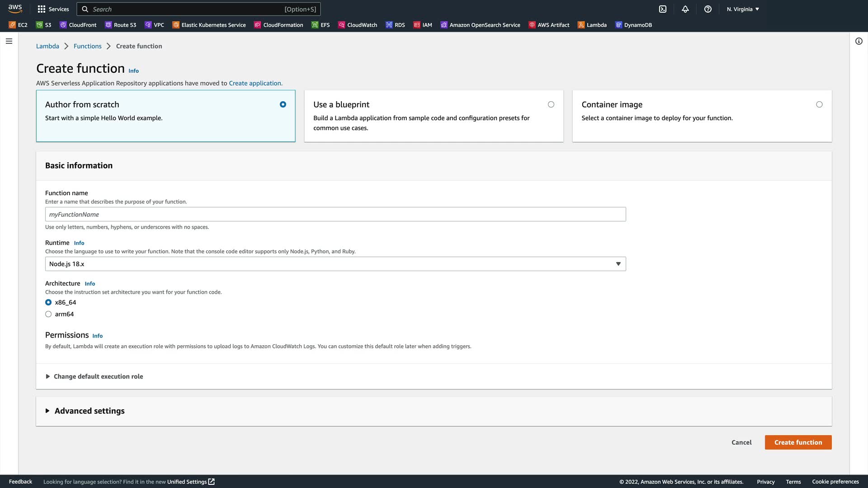868x488 pixels.
Task: Open AWS CloudShell icon in top bar
Action: tap(663, 9)
